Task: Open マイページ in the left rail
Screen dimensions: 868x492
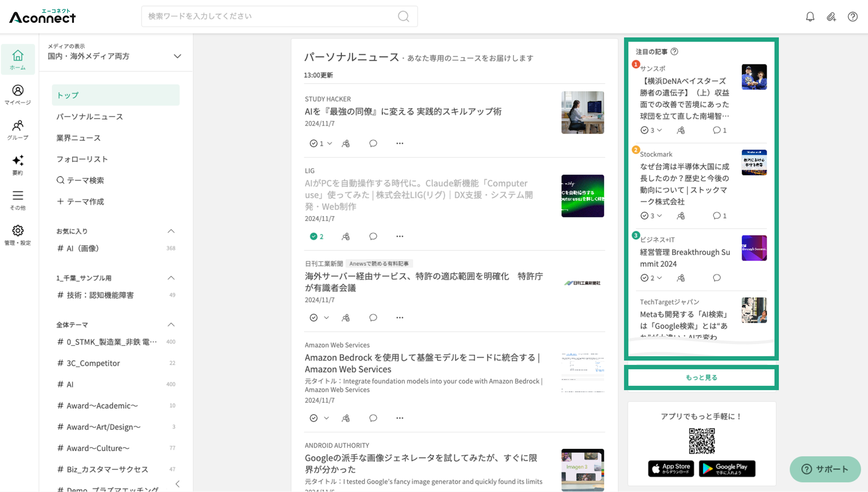Action: [18, 95]
